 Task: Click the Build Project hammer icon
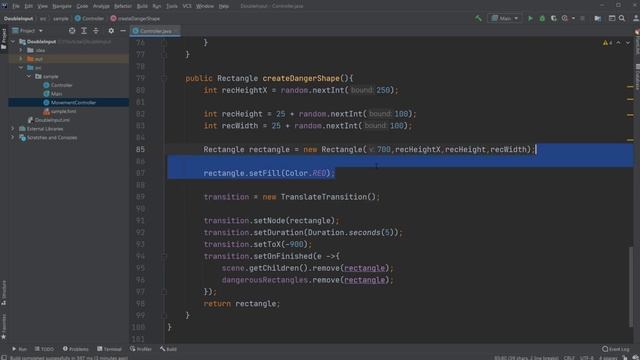click(x=478, y=18)
